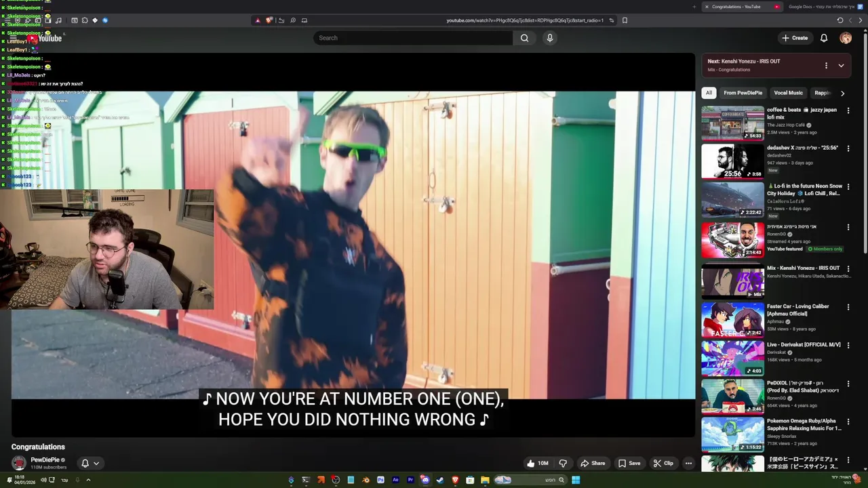Reload the page
Image resolution: width=868 pixels, height=488 pixels.
click(x=840, y=20)
